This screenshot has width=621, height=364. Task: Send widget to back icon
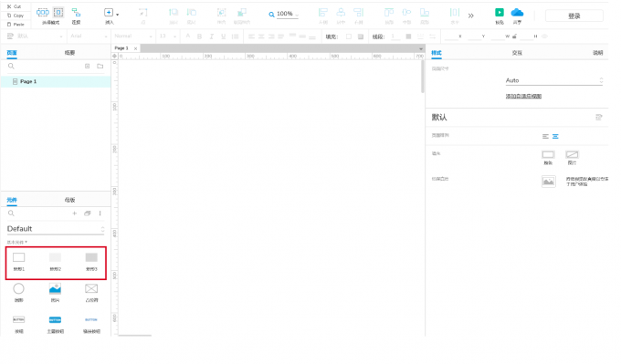click(192, 13)
